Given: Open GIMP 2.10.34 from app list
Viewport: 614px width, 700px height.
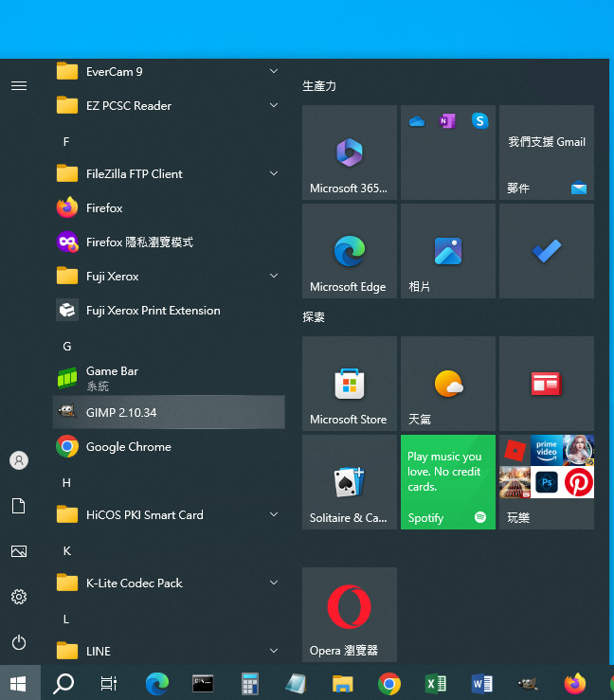Looking at the screenshot, I should point(169,412).
